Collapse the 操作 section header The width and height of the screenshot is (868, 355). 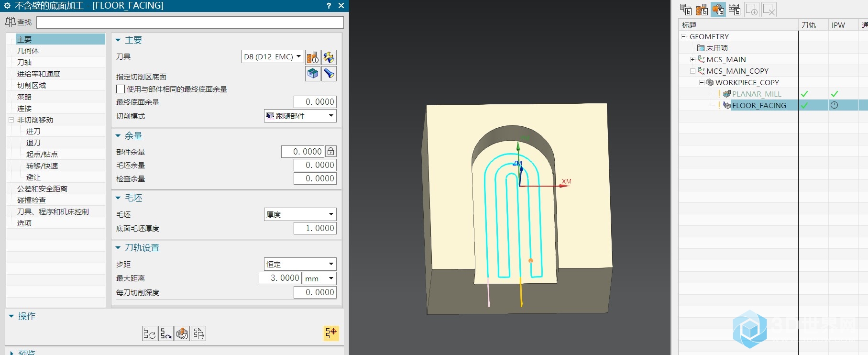coord(11,316)
